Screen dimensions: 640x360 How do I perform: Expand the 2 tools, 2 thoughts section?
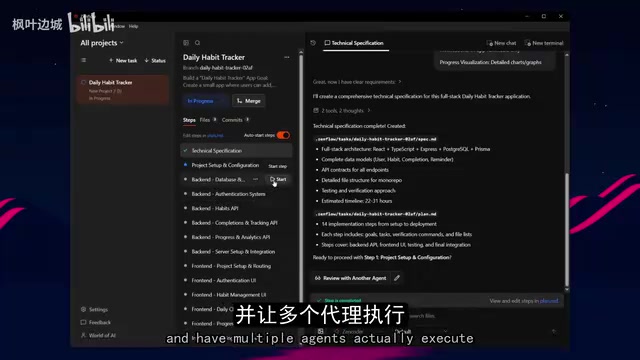coord(342,111)
